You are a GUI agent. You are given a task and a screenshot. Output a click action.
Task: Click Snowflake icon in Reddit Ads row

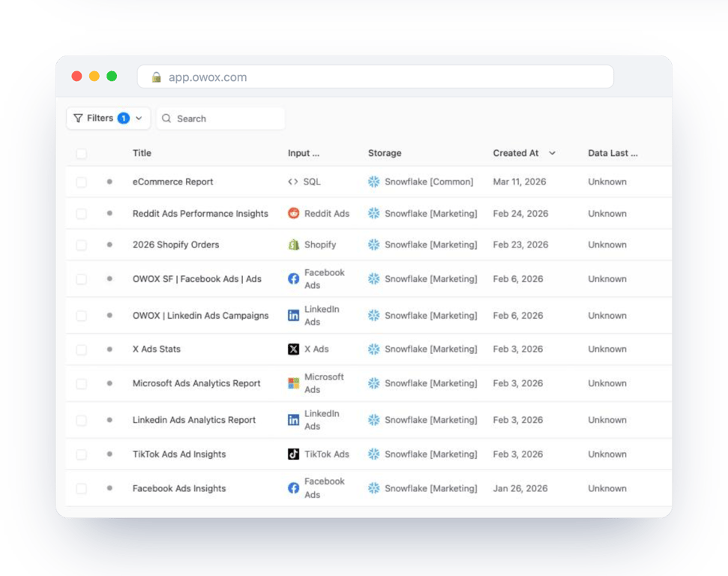pos(374,213)
